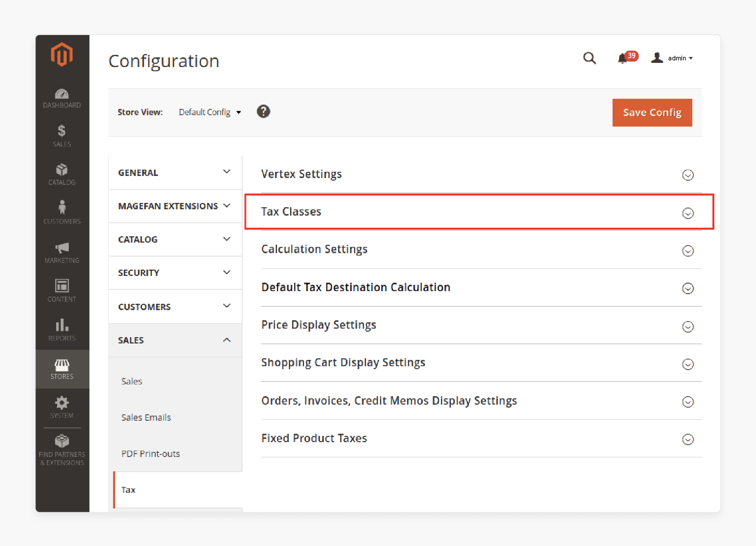
Task: Open the admin account dropdown
Action: [x=672, y=58]
